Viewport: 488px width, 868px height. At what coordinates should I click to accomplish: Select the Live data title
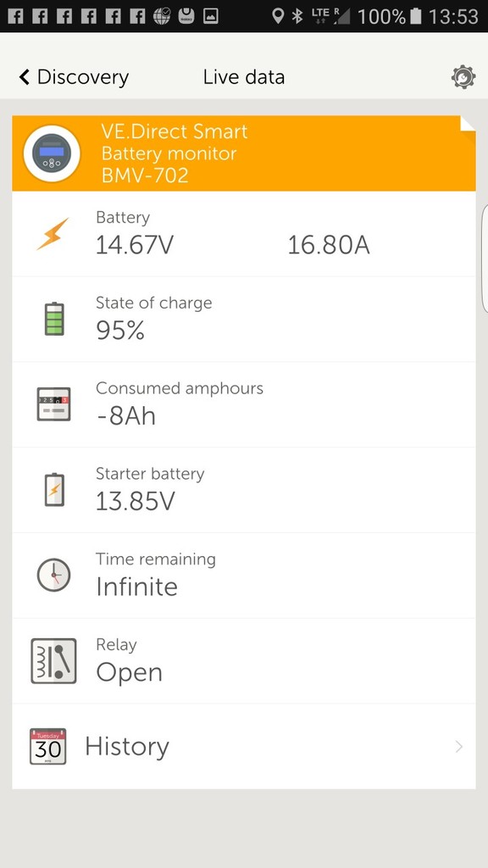pyautogui.click(x=243, y=77)
